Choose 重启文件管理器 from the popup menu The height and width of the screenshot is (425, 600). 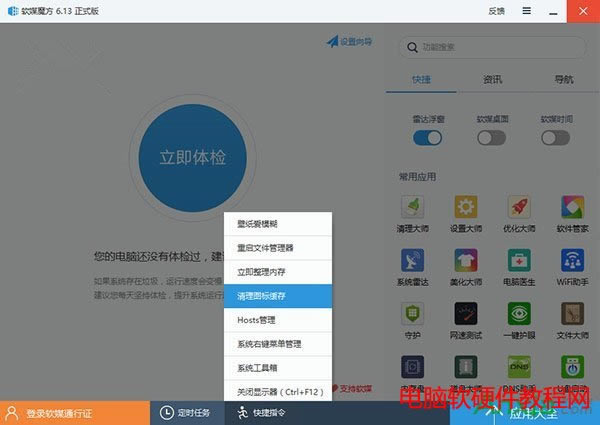[x=278, y=248]
